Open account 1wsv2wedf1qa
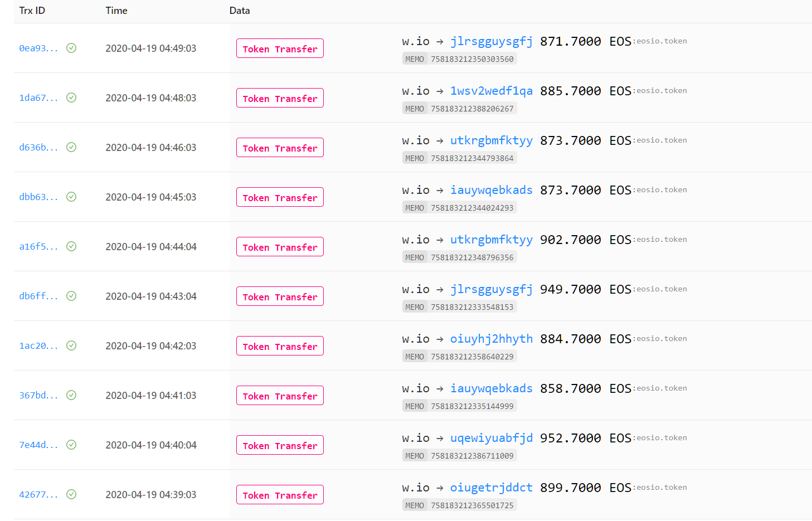The image size is (812, 521). tap(492, 91)
